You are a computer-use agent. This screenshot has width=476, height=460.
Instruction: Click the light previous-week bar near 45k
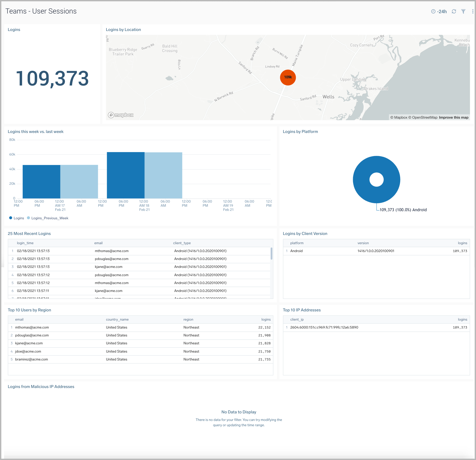pyautogui.click(x=79, y=182)
